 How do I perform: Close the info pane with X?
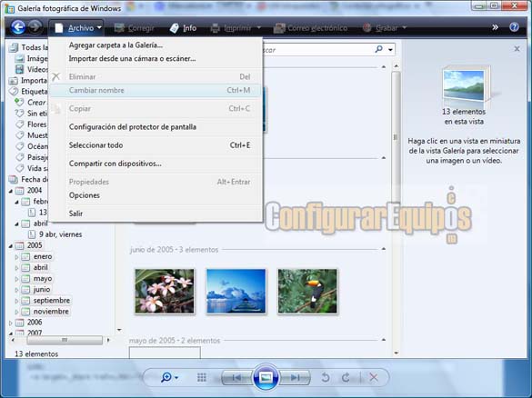pyautogui.click(x=517, y=49)
